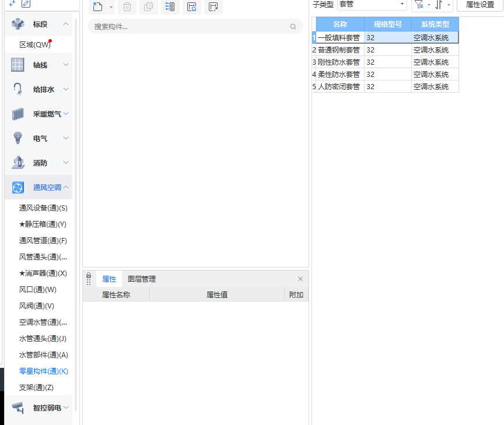Select 通风设备(通)(S) item
This screenshot has width=504, height=425.
click(43, 208)
